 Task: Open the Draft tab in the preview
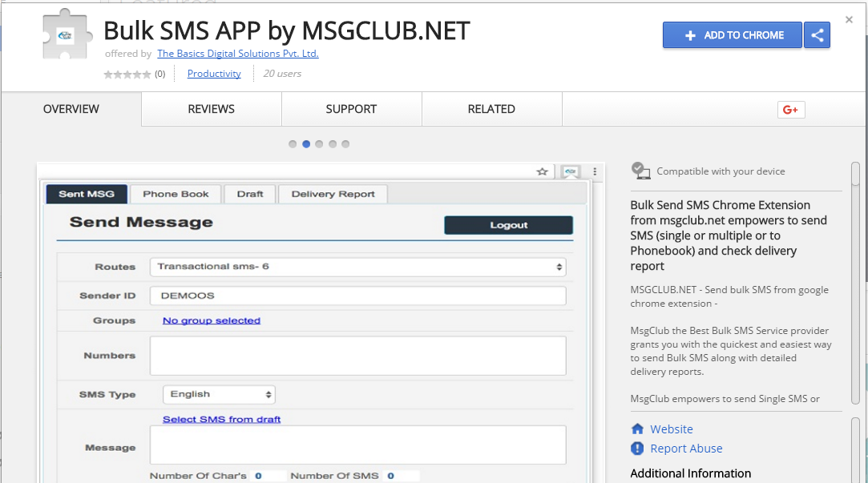click(250, 194)
